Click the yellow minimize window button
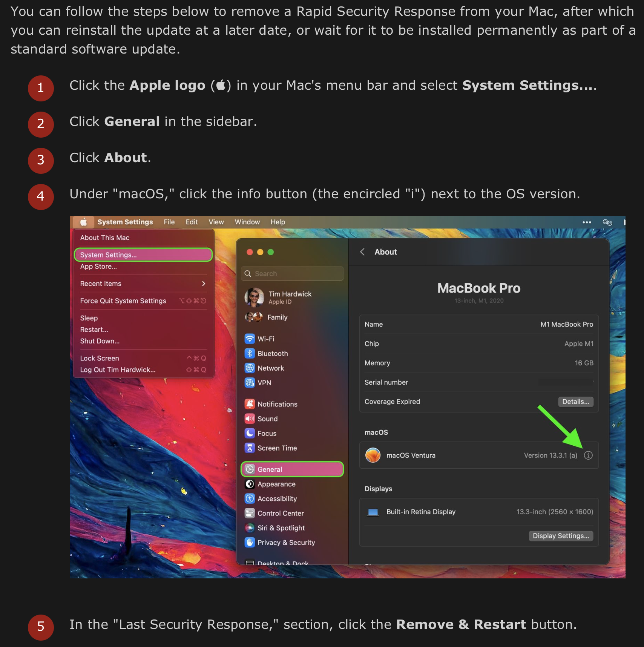This screenshot has width=644, height=647. tap(260, 252)
